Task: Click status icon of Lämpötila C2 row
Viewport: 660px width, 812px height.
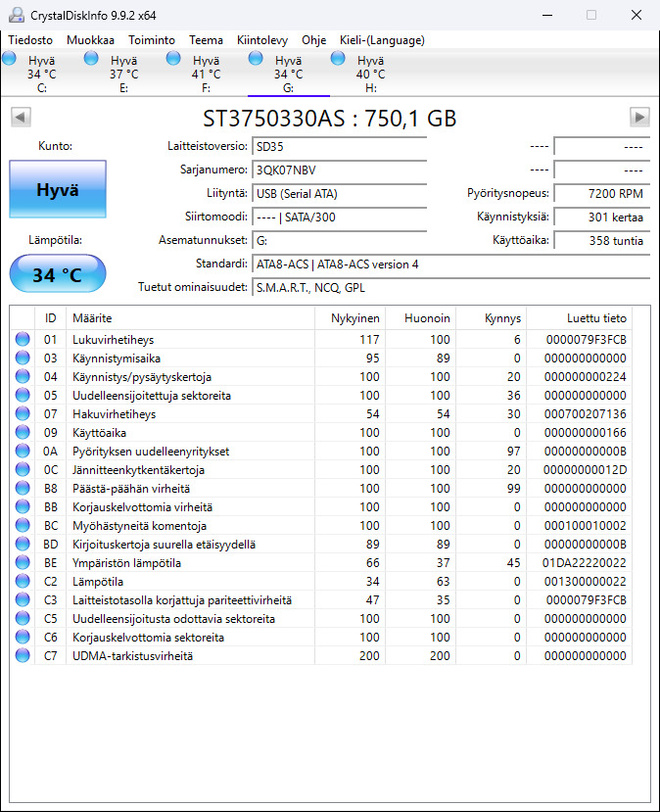Action: tap(23, 581)
